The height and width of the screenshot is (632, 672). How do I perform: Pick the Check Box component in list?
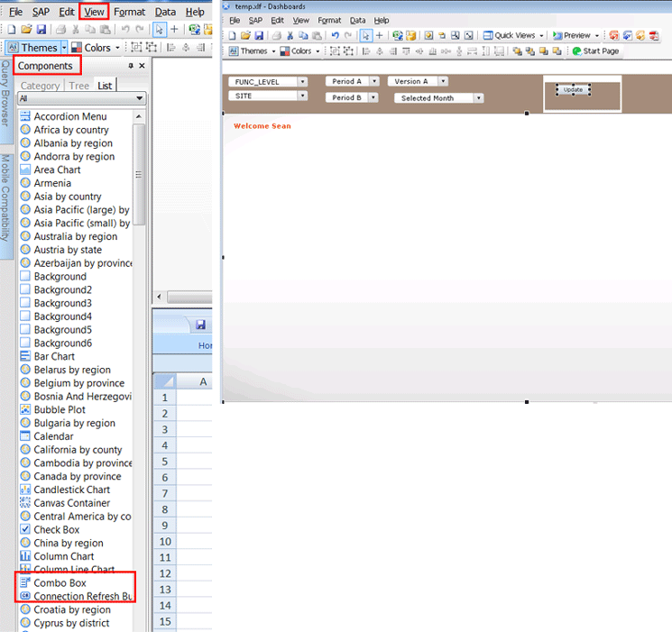(x=56, y=530)
